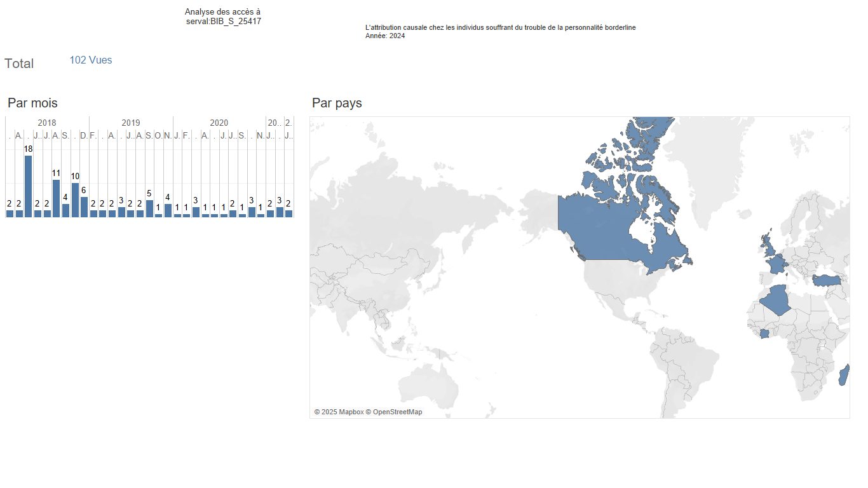Screen dimensions: 868x488
Task: Click the 'Total' label
Action: coord(19,64)
